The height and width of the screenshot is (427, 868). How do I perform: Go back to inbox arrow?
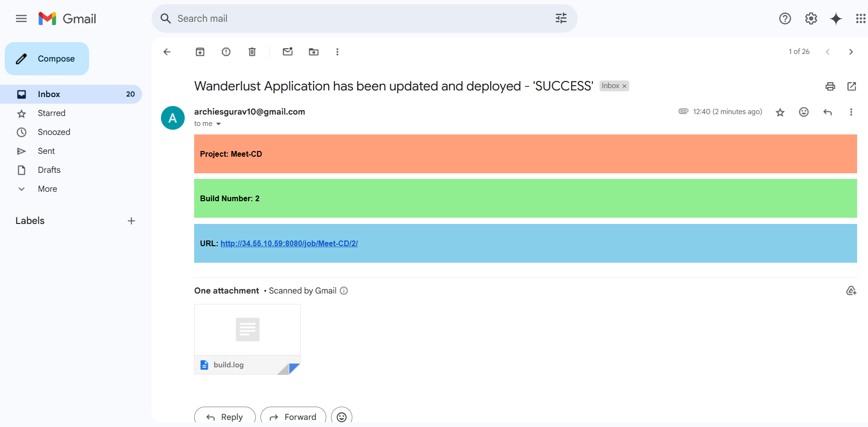click(167, 52)
